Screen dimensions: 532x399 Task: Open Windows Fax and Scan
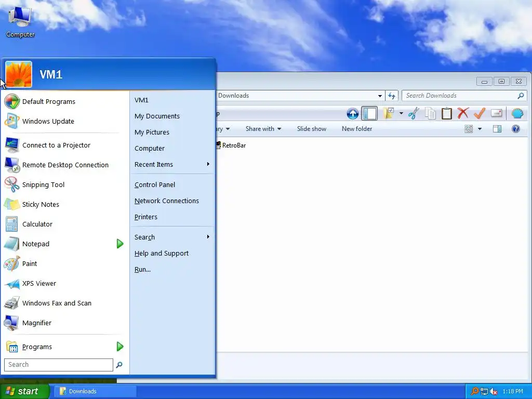click(x=63, y=303)
